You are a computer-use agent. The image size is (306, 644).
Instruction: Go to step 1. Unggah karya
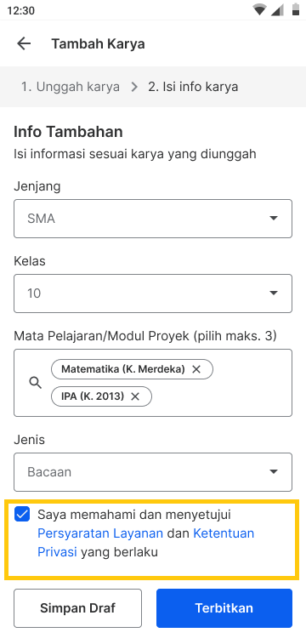(71, 87)
